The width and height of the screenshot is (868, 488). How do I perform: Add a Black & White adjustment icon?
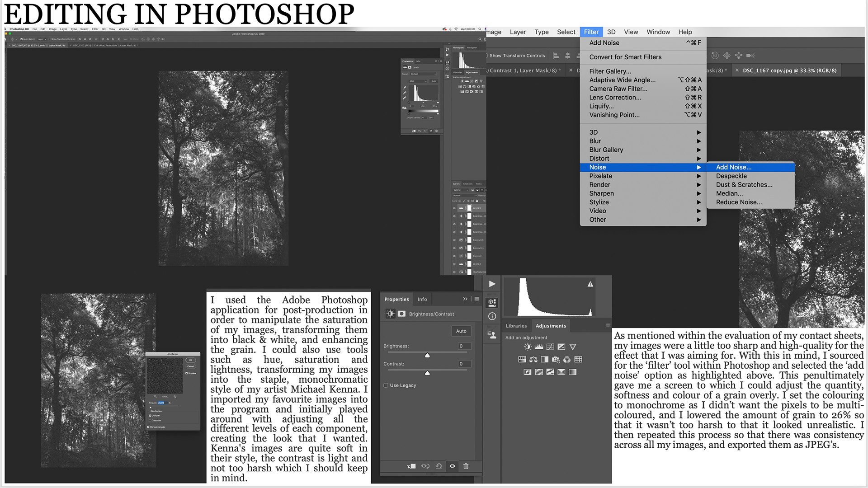(x=545, y=360)
